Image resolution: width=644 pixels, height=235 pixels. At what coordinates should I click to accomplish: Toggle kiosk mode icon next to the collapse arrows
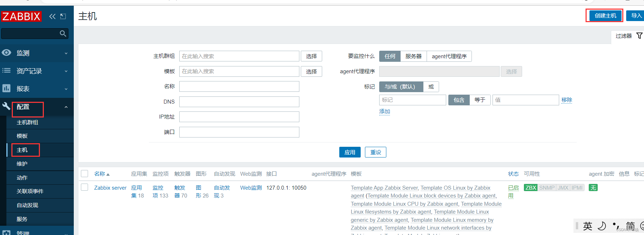point(63,16)
